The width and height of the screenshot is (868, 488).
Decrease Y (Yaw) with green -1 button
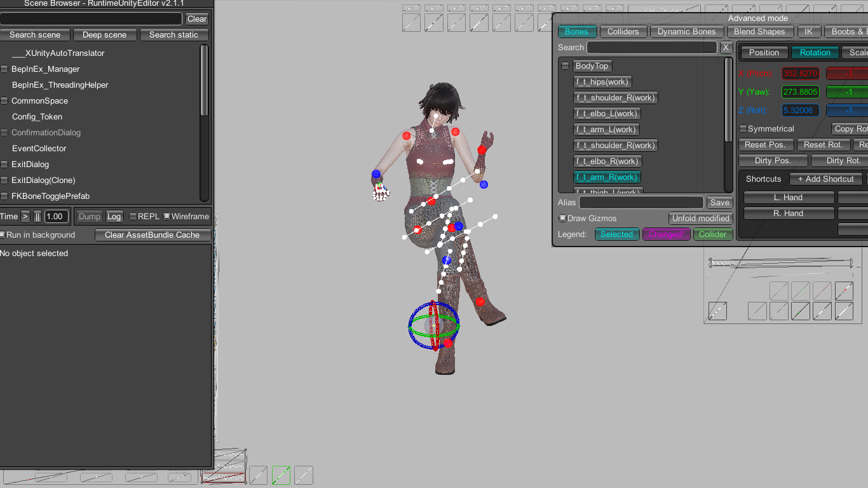(x=848, y=92)
